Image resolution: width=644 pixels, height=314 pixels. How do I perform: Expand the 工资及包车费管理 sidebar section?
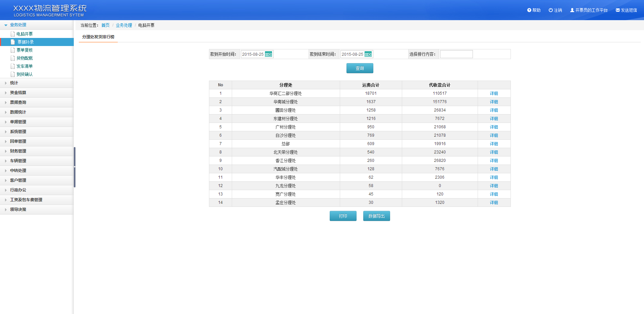[x=37, y=200]
